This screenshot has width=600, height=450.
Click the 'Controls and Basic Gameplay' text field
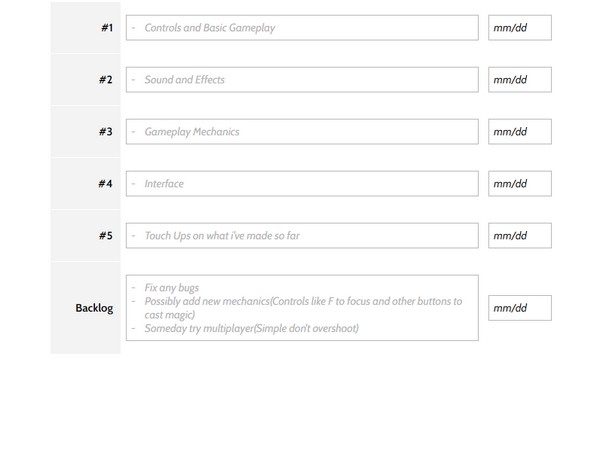pyautogui.click(x=301, y=28)
